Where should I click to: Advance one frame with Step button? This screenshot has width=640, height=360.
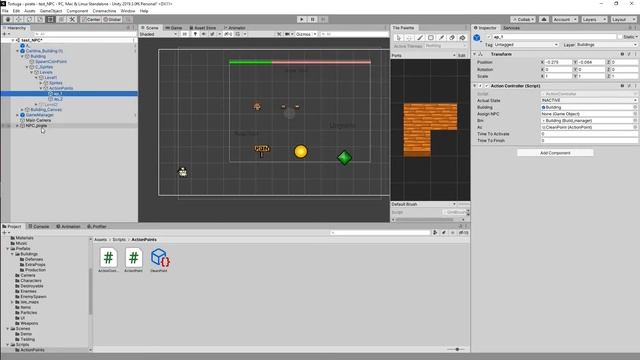coord(323,19)
